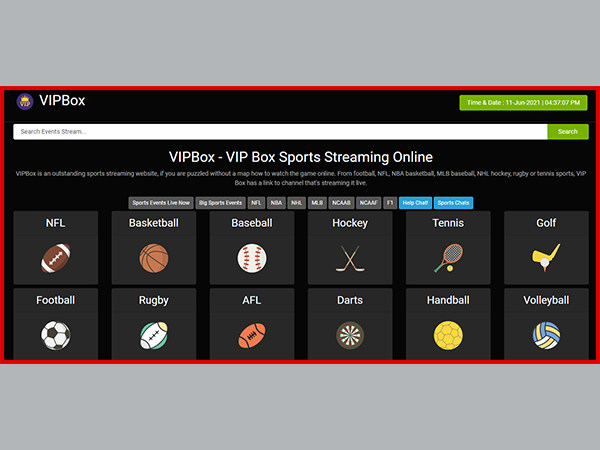The height and width of the screenshot is (450, 600).
Task: Select the F1 navigation pill
Action: 390,203
